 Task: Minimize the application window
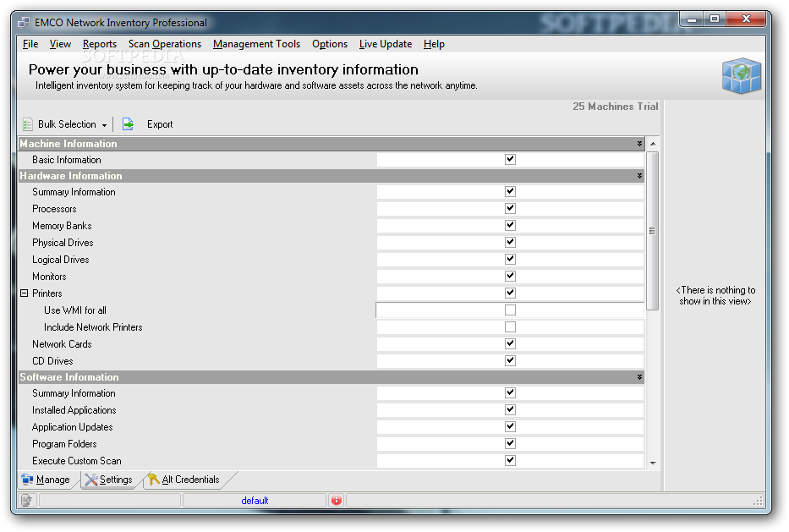tap(692, 19)
